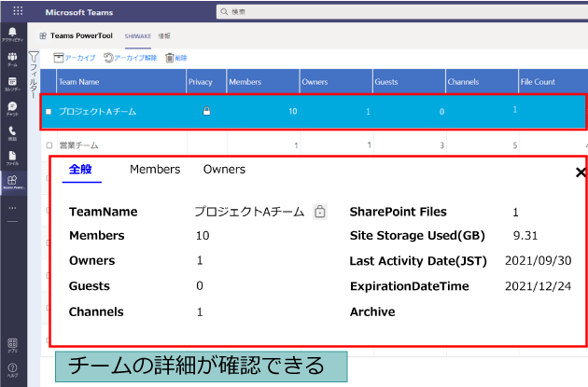Click the SharePoint Files label
Viewport: 588px width, 387px height.
pyautogui.click(x=399, y=212)
